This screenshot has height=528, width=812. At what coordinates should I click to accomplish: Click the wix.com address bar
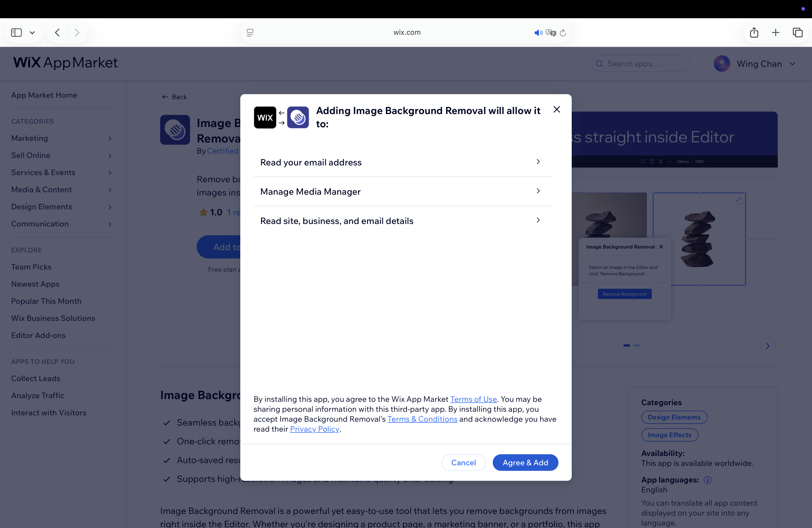click(x=406, y=32)
